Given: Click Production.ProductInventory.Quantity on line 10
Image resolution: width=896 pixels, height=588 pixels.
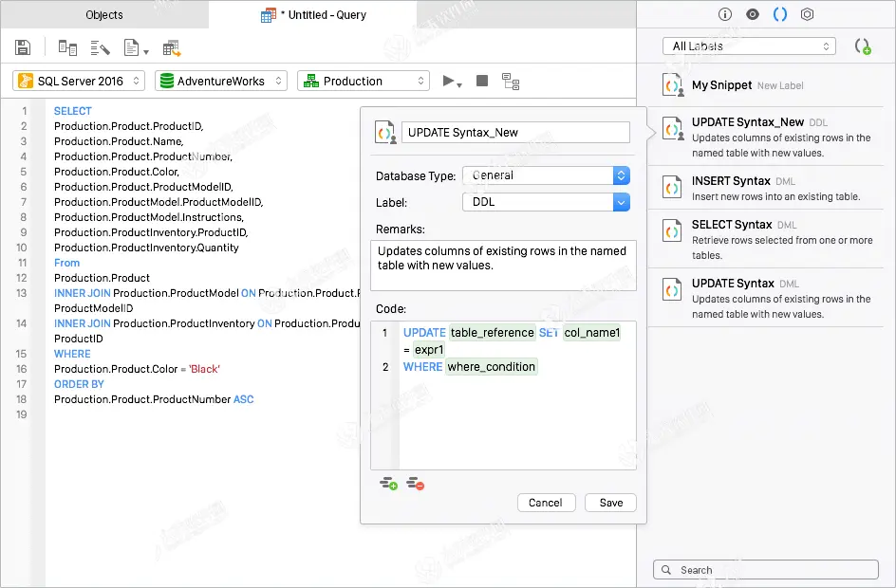Looking at the screenshot, I should 146,248.
